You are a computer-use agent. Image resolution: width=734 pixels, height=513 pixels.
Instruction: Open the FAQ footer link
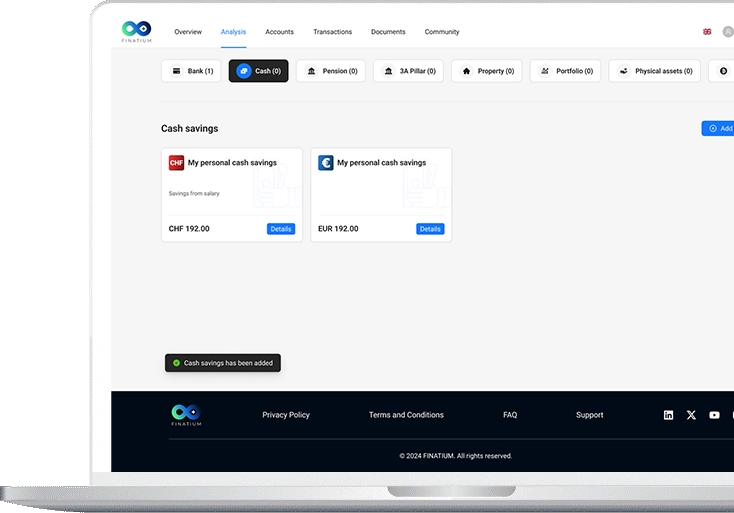click(510, 415)
